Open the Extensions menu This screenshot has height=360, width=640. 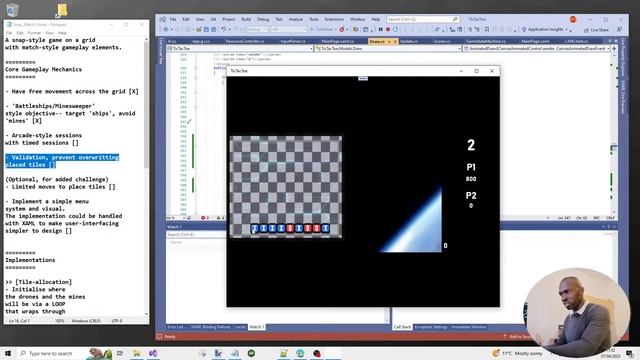[x=334, y=19]
